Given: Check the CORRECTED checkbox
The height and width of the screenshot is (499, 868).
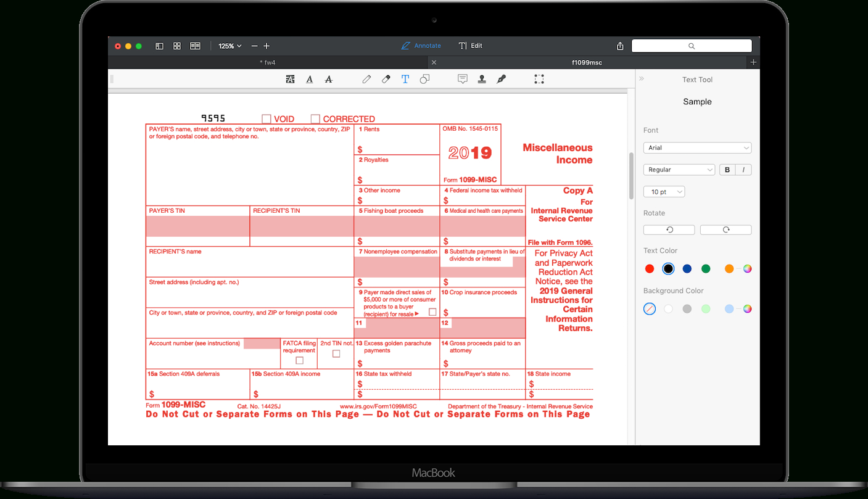Looking at the screenshot, I should (x=315, y=118).
